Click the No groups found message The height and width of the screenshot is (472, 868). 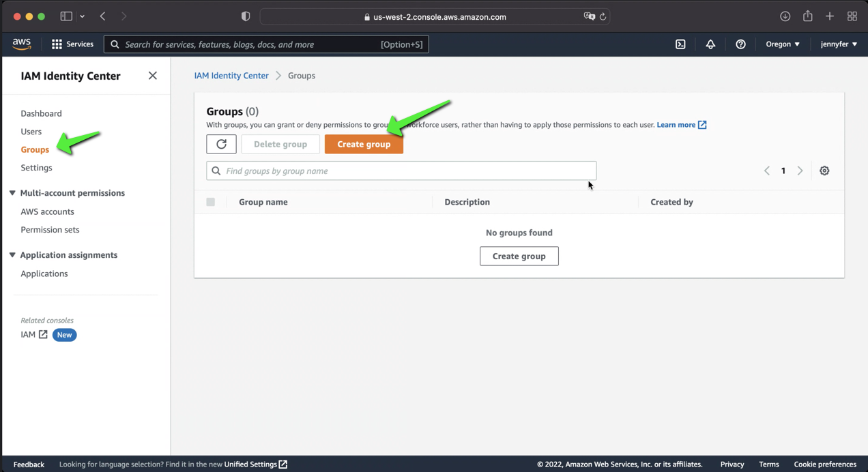(519, 233)
